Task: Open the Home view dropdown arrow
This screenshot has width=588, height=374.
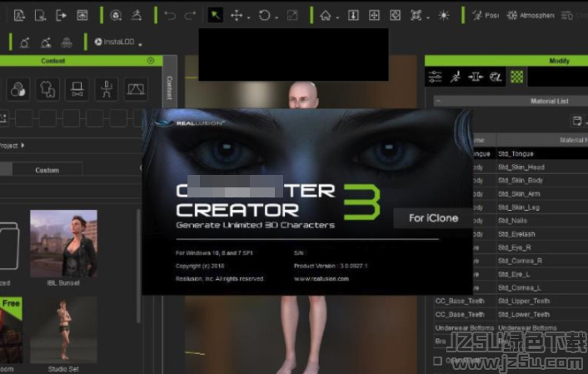Action: pyautogui.click(x=337, y=17)
